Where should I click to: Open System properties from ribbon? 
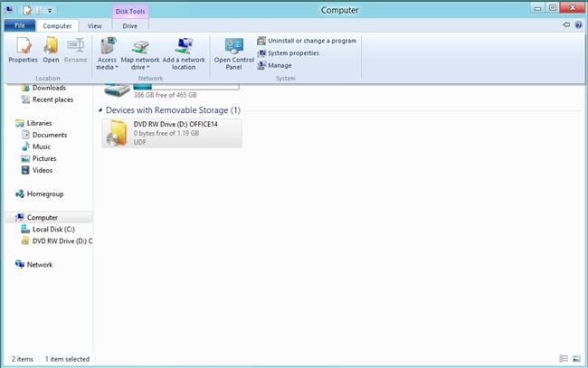click(x=288, y=53)
